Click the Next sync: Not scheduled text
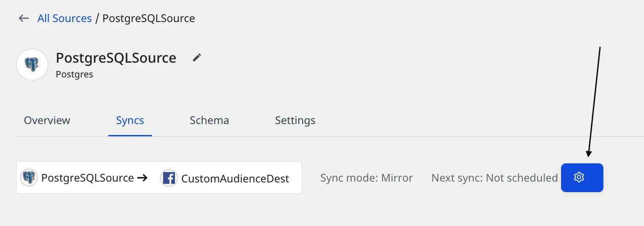 (495, 178)
